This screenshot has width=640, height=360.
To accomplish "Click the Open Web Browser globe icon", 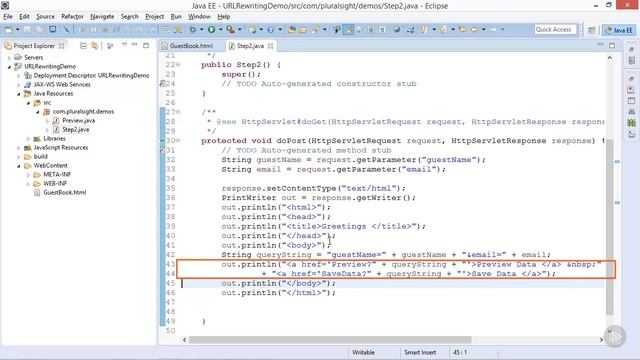I will pos(396,29).
